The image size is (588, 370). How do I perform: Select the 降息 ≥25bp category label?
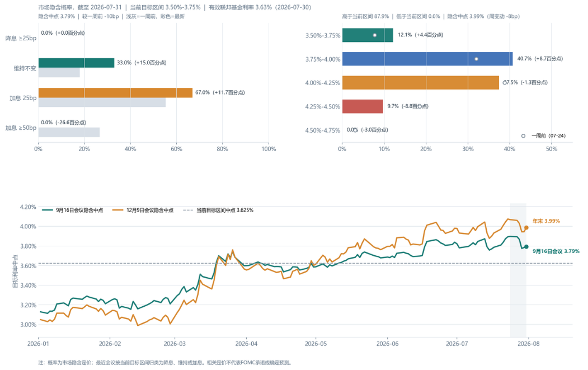point(21,38)
